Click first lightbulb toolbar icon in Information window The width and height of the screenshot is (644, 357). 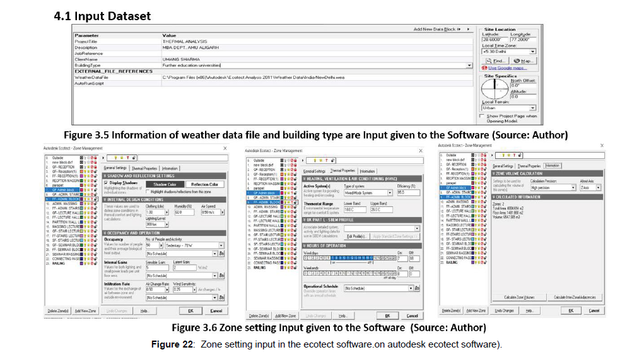coord(503,155)
